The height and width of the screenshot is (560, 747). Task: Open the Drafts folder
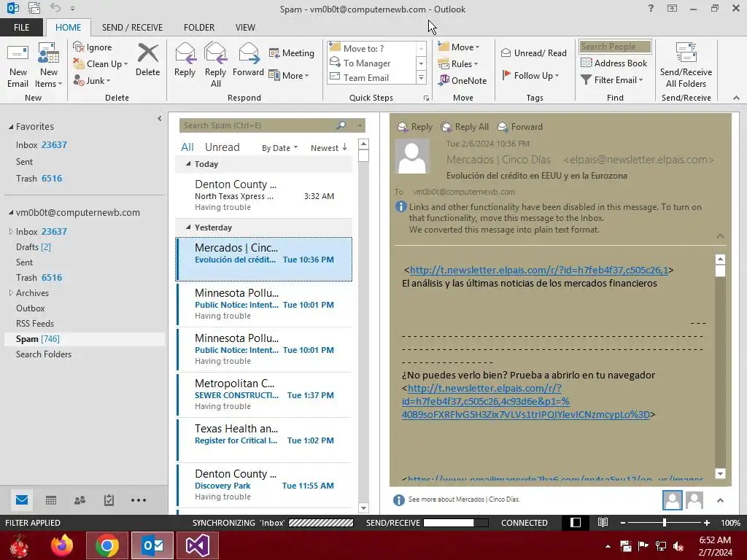(34, 246)
